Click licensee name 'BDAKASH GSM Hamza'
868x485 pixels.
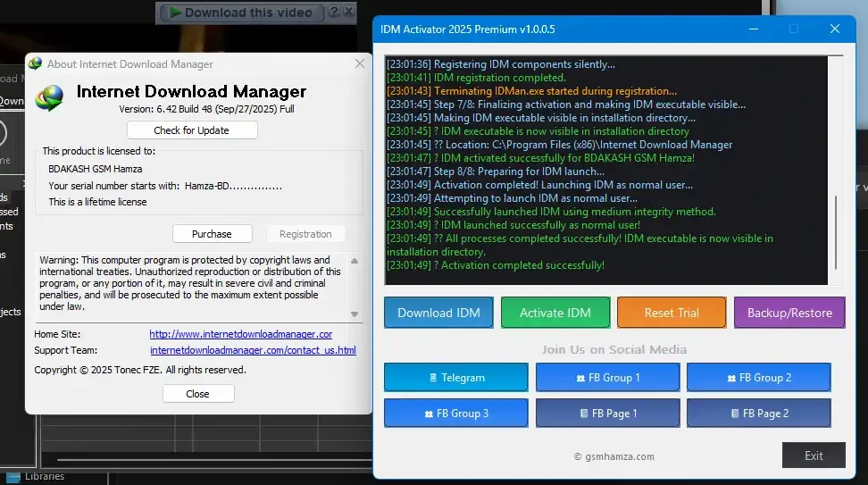click(x=96, y=169)
